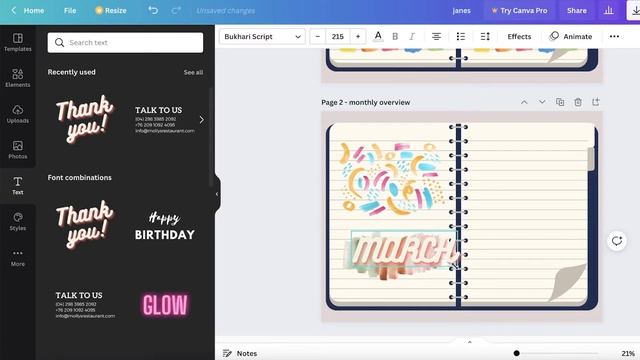Click Try Canva Pro

coord(519,11)
